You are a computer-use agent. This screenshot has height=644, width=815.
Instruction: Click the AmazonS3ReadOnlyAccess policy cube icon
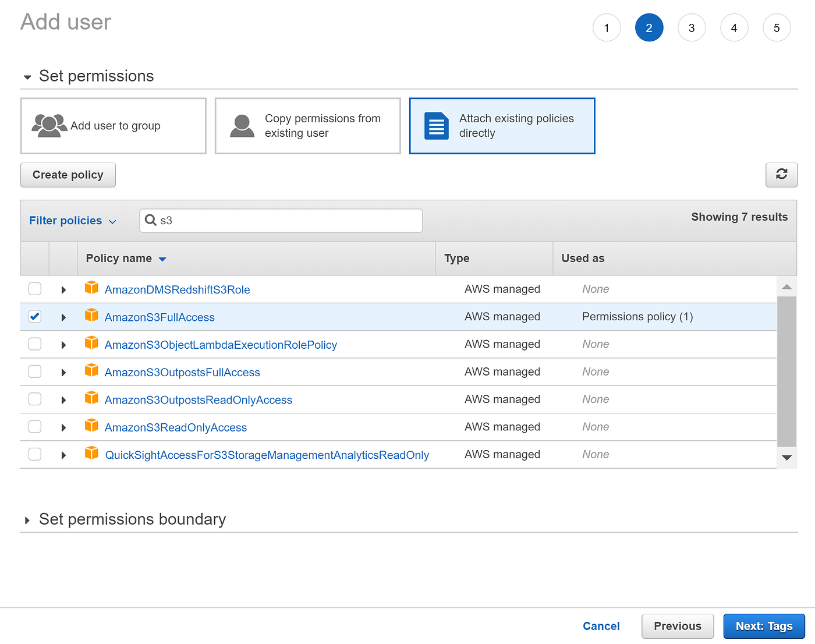91,426
